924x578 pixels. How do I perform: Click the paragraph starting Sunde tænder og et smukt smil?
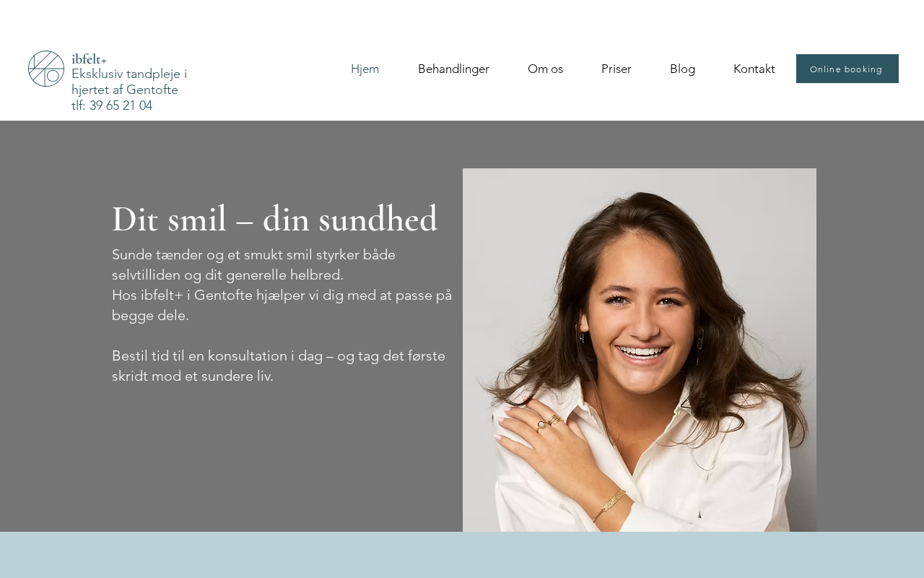[253, 264]
